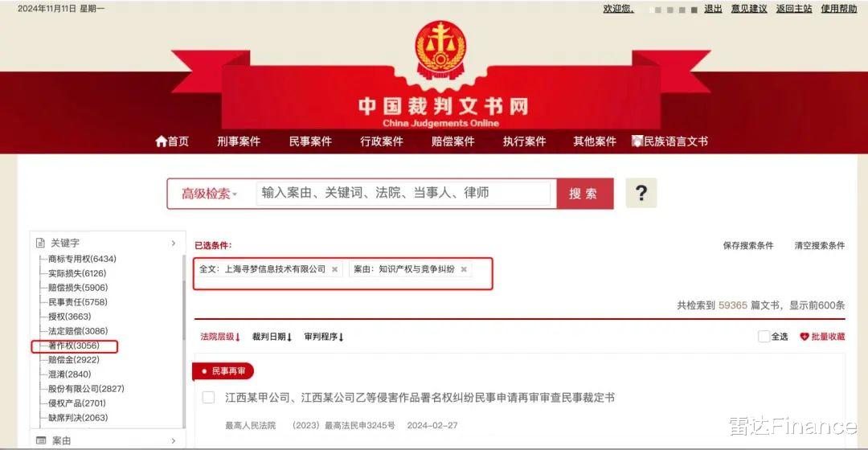This screenshot has height=450, width=868.
Task: Select the 著作权(3056) keyword filter
Action: (74, 346)
